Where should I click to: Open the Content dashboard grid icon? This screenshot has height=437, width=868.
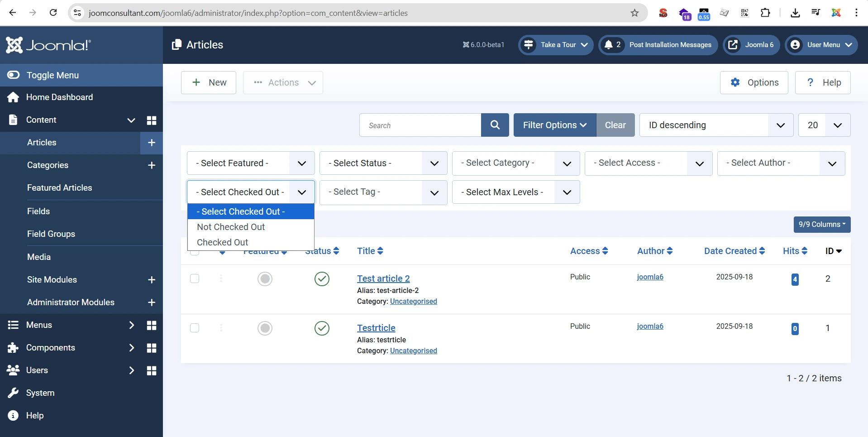click(x=152, y=120)
